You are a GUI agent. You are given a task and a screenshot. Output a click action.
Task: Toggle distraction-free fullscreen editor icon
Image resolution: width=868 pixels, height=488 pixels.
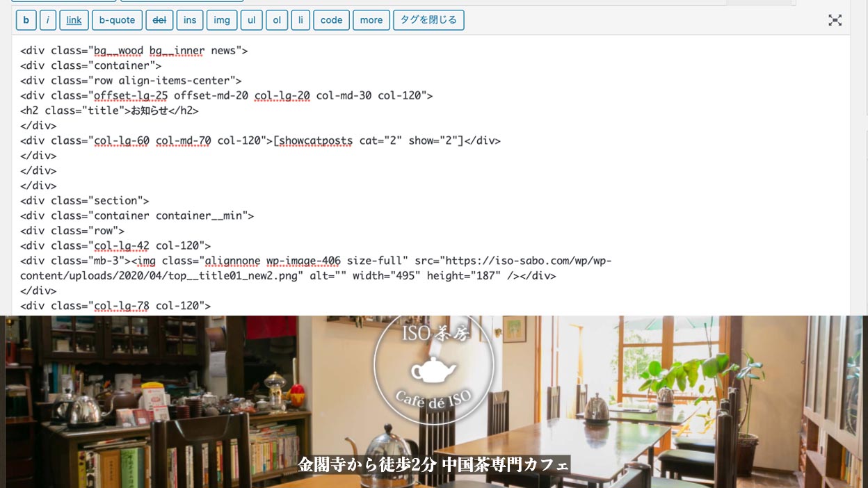(x=835, y=20)
